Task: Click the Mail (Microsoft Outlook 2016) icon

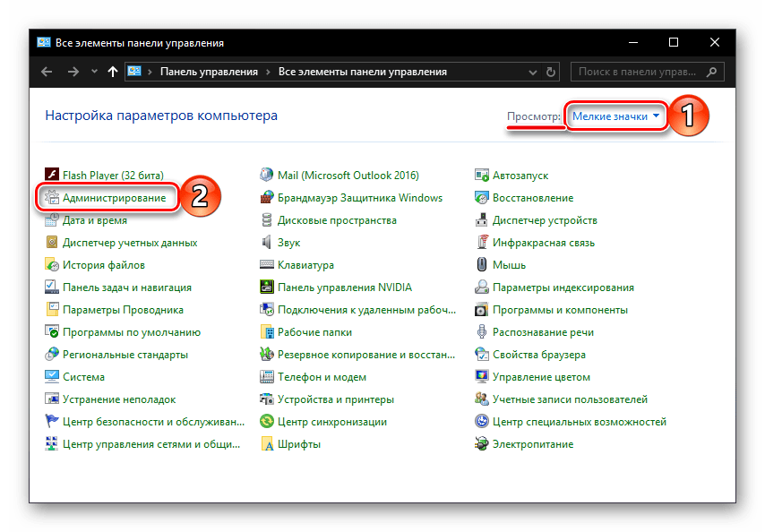Action: [x=267, y=176]
